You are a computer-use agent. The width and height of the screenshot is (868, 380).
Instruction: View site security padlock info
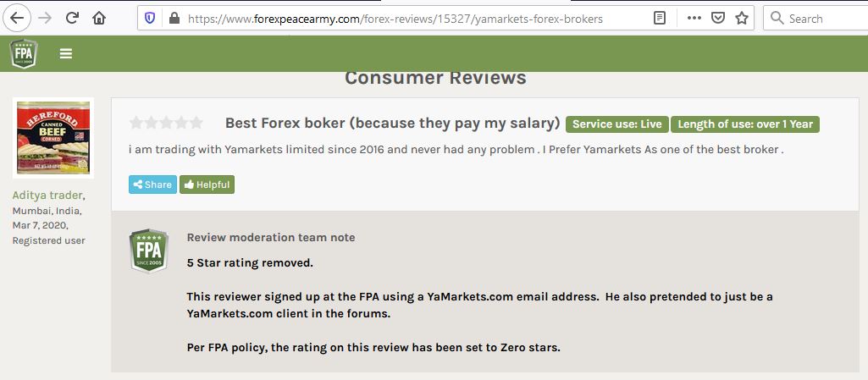(x=174, y=19)
